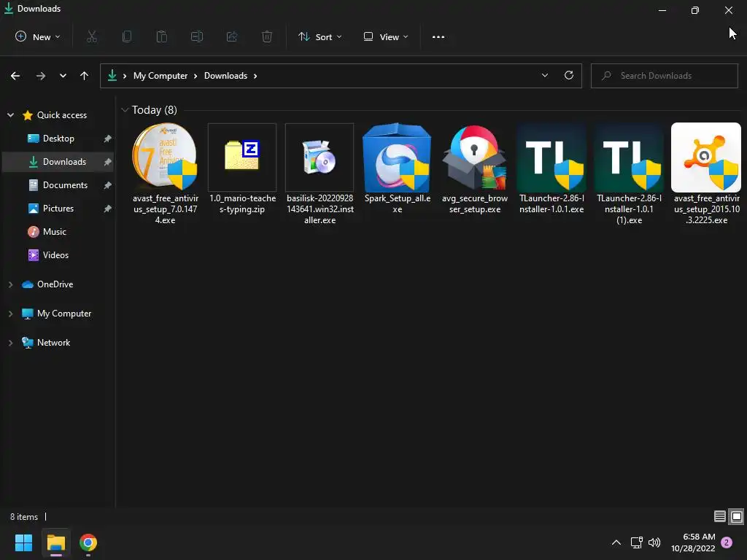
Task: Open the See more three-dots menu
Action: click(x=438, y=36)
